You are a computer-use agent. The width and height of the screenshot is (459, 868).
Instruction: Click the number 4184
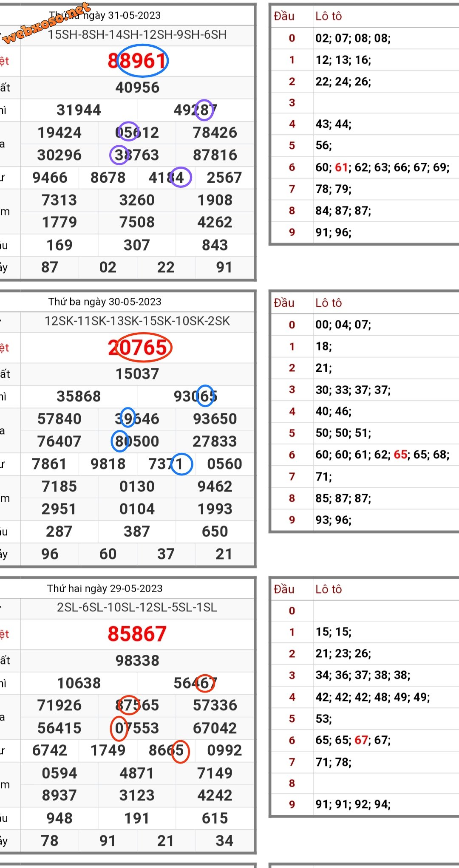pos(166,178)
